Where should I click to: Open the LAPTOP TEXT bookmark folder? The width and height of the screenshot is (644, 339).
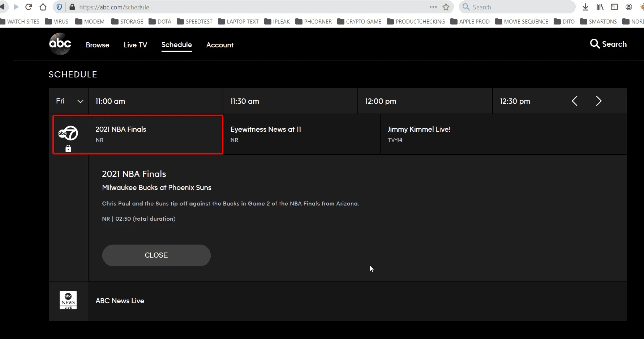(x=239, y=21)
